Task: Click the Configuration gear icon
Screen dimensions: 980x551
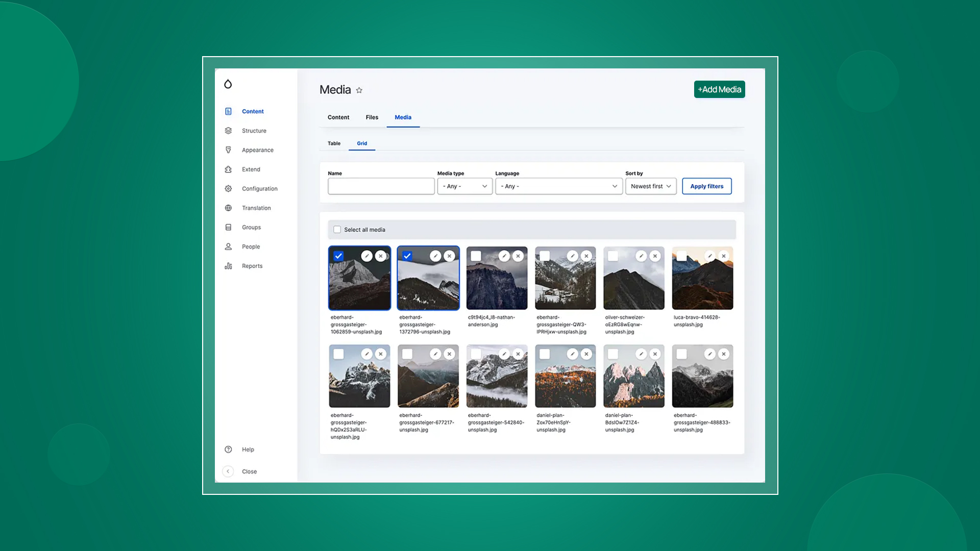Action: tap(228, 189)
